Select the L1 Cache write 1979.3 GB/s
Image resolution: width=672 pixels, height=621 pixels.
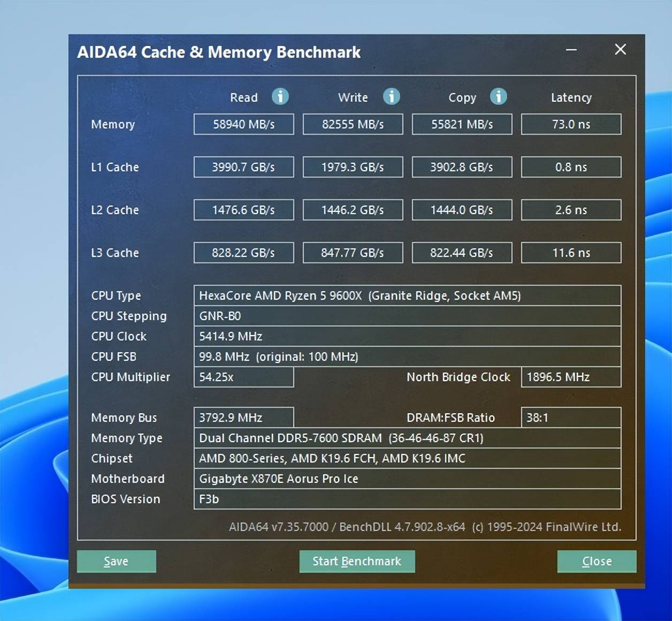point(353,167)
